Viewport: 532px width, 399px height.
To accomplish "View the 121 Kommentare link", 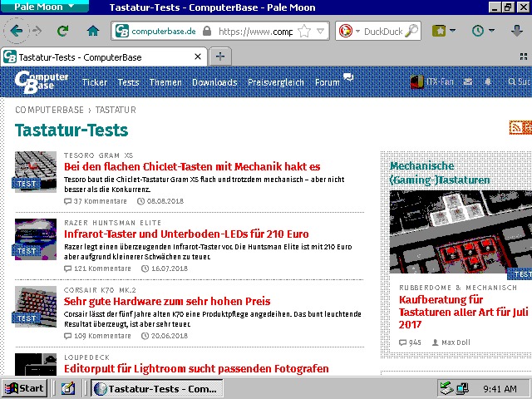I will point(97,268).
